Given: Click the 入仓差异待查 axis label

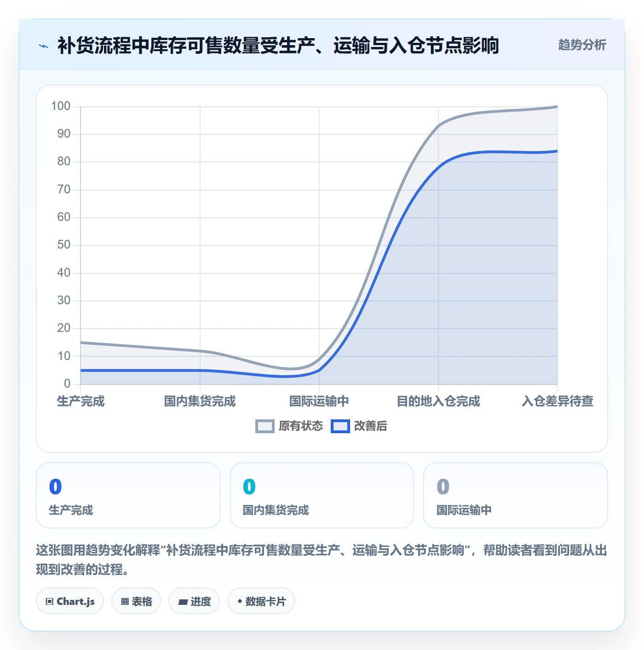Looking at the screenshot, I should (x=558, y=401).
